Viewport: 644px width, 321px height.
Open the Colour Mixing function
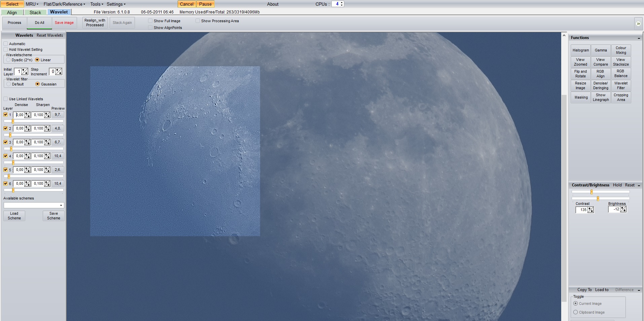click(x=621, y=50)
